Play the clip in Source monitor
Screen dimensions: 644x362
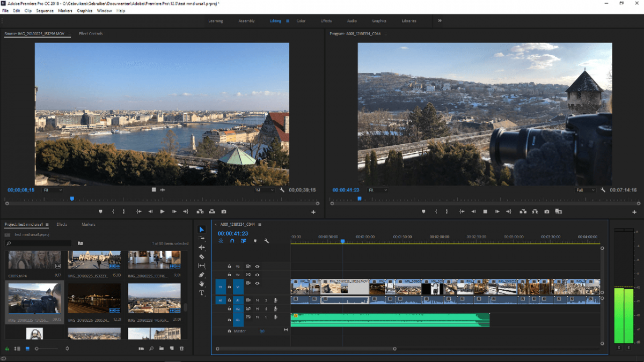click(162, 212)
